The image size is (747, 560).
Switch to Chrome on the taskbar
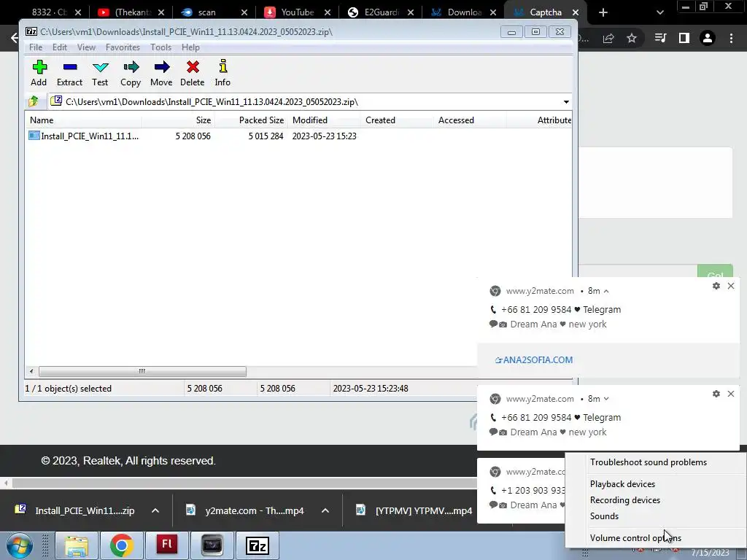click(x=122, y=545)
